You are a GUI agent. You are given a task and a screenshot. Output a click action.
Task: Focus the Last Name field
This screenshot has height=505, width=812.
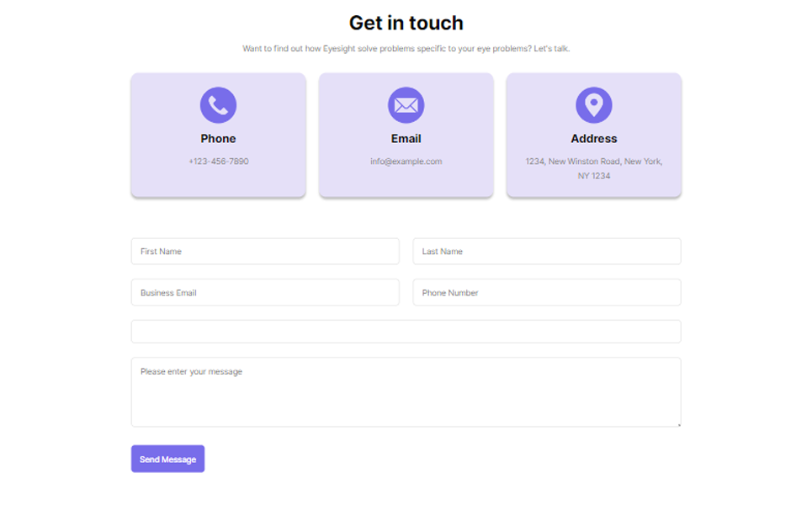546,252
